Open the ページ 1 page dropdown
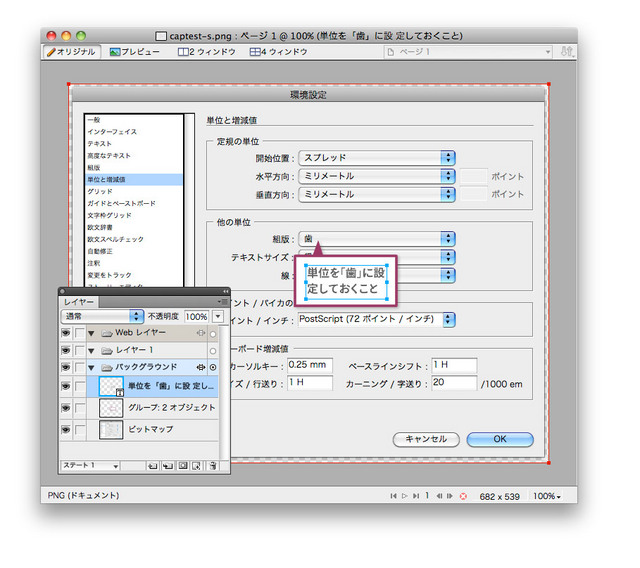The image size is (640, 568). (x=468, y=52)
